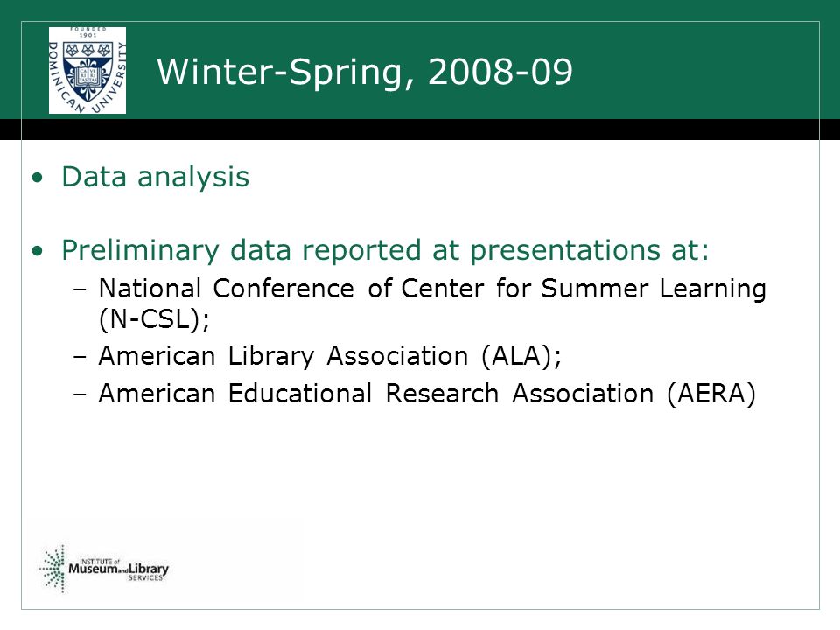The height and width of the screenshot is (630, 840).
Task: Click the dash before 'National Conference'
Action: (80, 290)
